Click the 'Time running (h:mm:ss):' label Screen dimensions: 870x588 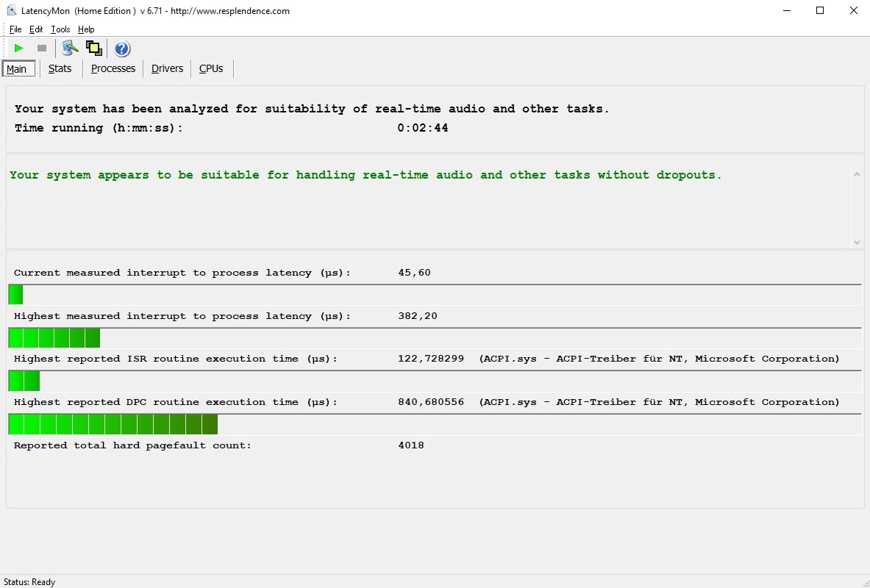[99, 128]
